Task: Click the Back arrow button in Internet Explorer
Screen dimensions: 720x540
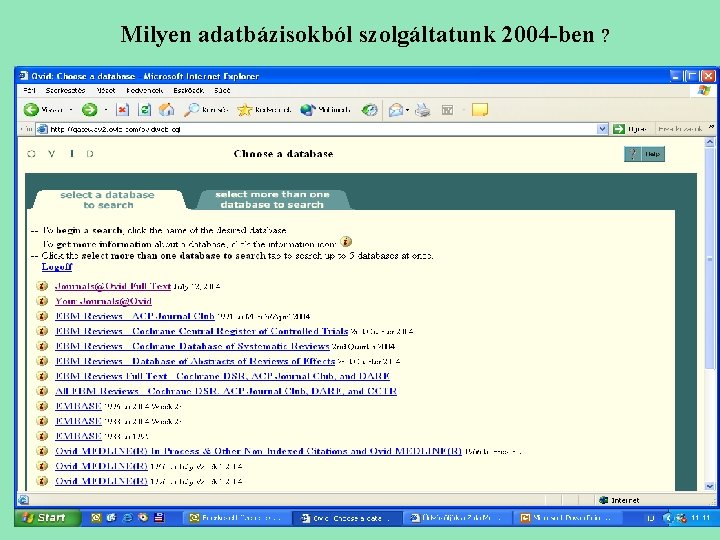Action: pyautogui.click(x=31, y=110)
